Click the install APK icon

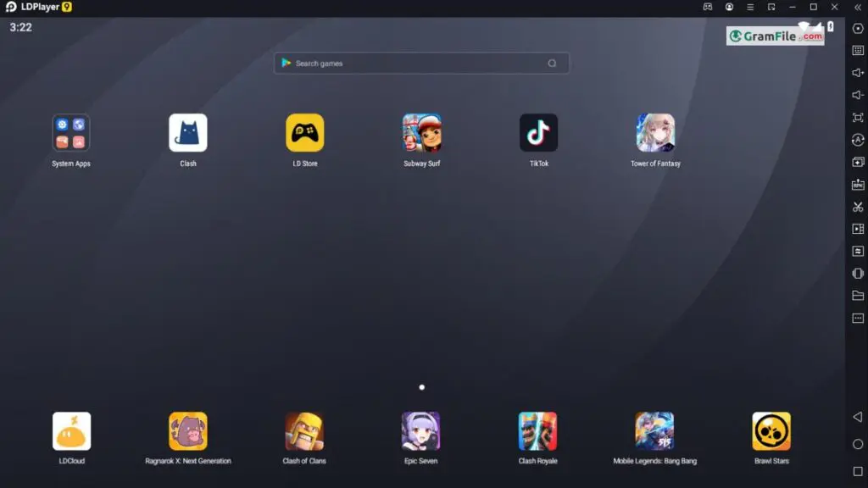[x=858, y=184]
